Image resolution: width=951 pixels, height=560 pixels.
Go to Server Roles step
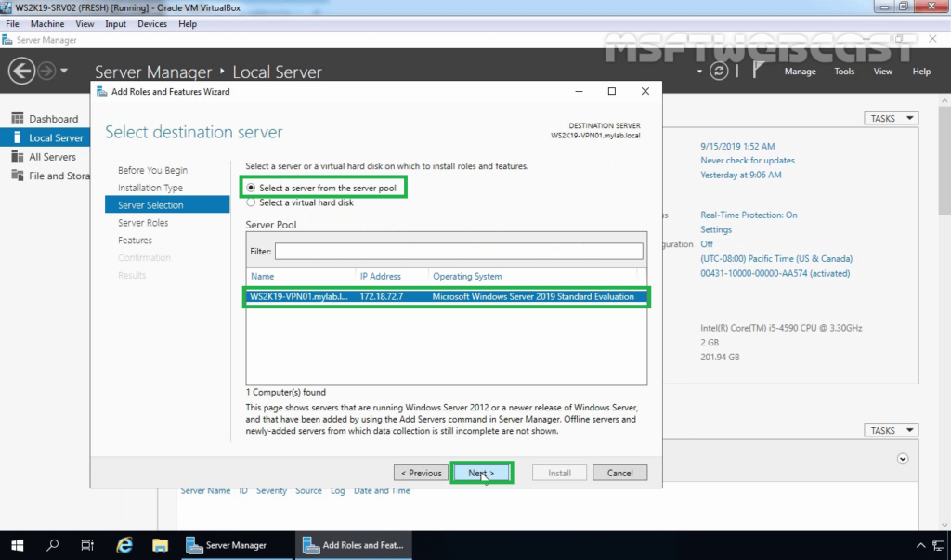143,223
